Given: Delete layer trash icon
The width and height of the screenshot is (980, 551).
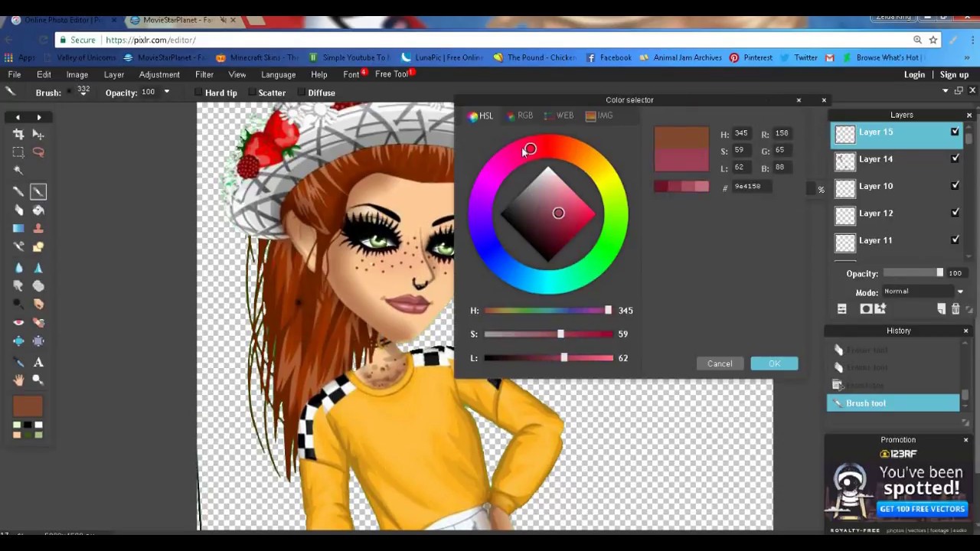Looking at the screenshot, I should (955, 308).
